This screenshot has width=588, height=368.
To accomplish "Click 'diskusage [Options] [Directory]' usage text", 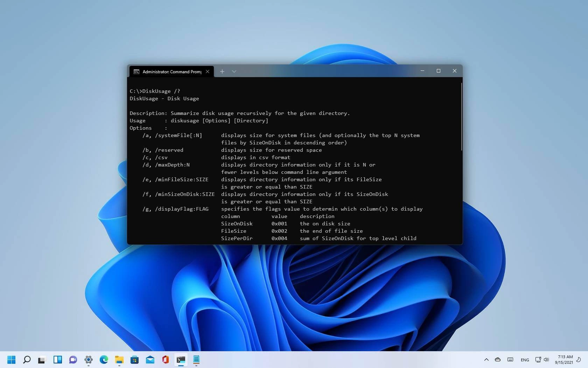I will (219, 121).
